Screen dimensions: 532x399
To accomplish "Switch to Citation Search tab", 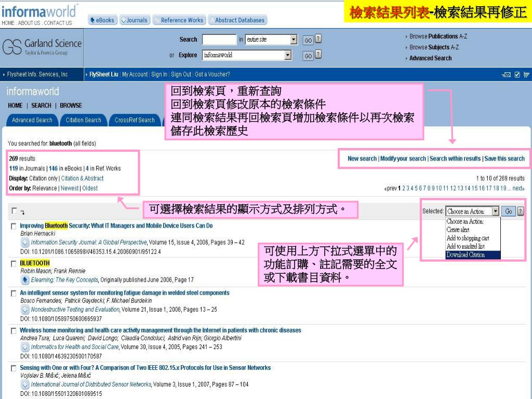I will [84, 120].
